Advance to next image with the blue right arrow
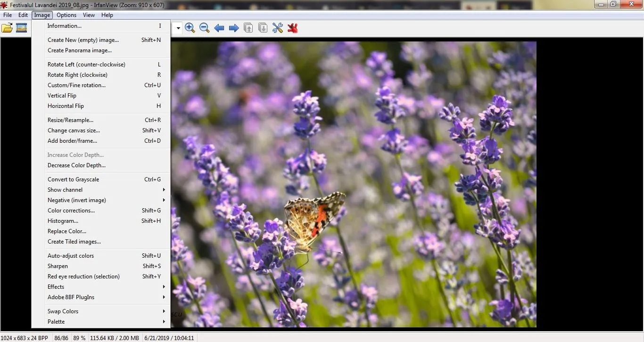The width and height of the screenshot is (644, 342). point(233,27)
